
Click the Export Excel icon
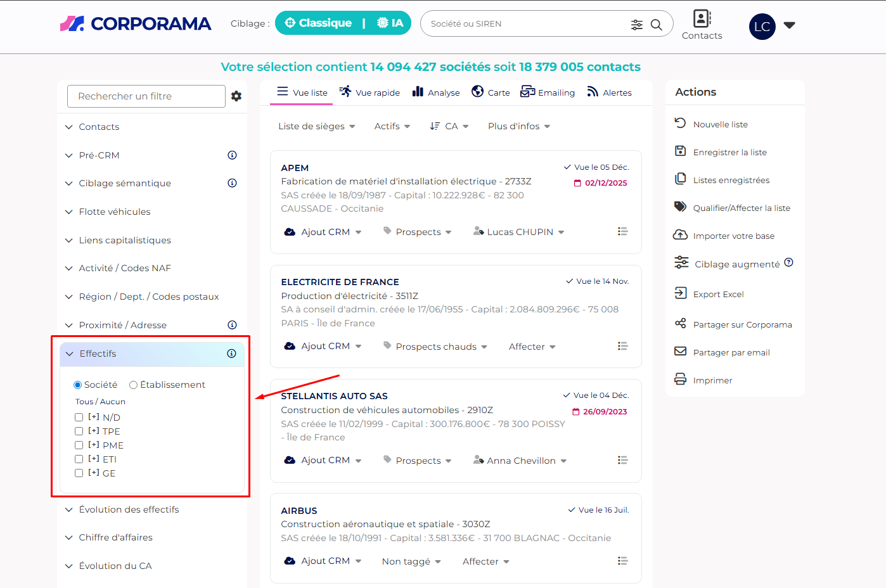(681, 293)
